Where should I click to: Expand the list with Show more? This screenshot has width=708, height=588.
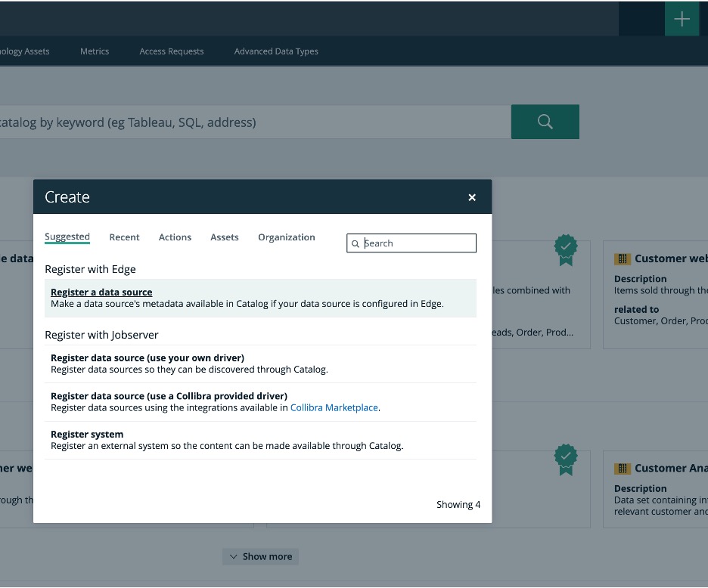click(260, 556)
